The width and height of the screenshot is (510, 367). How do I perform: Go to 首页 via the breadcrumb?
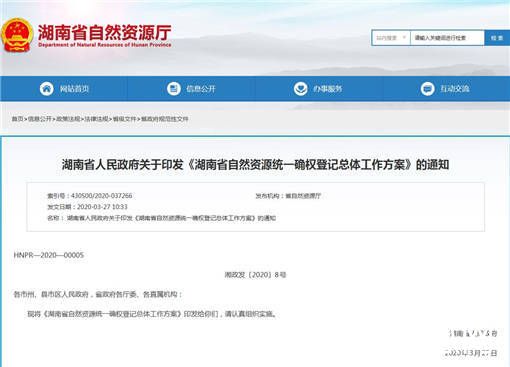point(18,119)
